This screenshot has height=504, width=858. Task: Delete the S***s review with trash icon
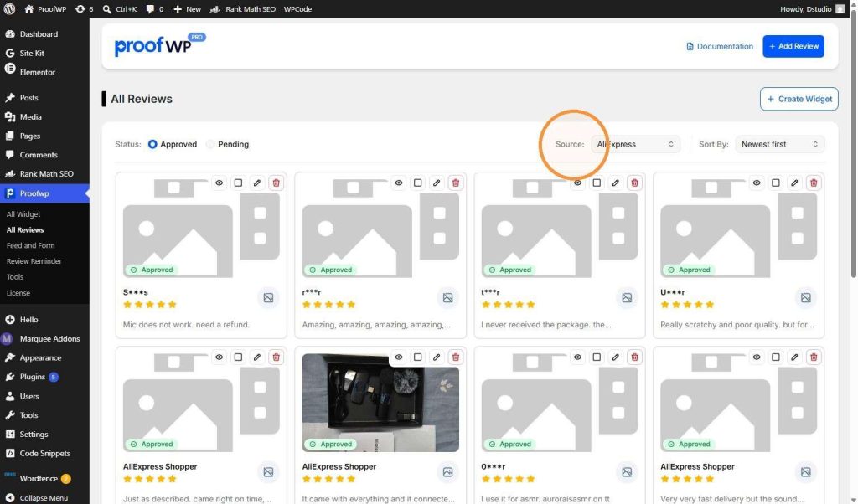pos(277,183)
